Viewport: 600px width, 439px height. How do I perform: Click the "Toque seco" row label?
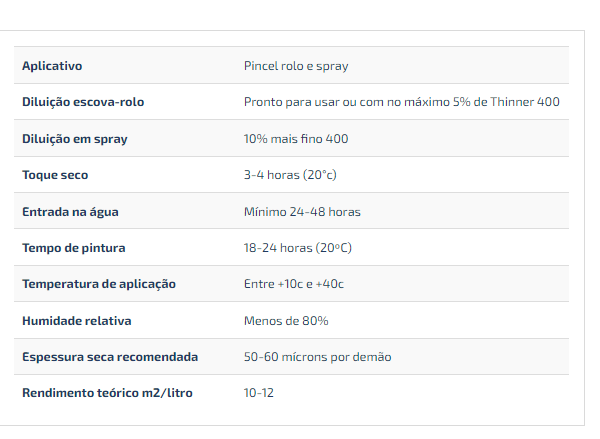[55, 175]
